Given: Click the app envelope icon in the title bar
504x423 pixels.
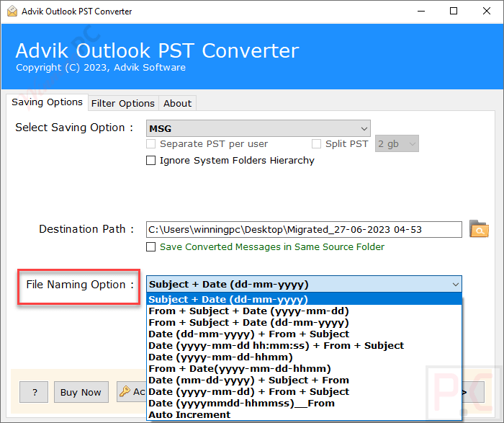Looking at the screenshot, I should [x=12, y=12].
